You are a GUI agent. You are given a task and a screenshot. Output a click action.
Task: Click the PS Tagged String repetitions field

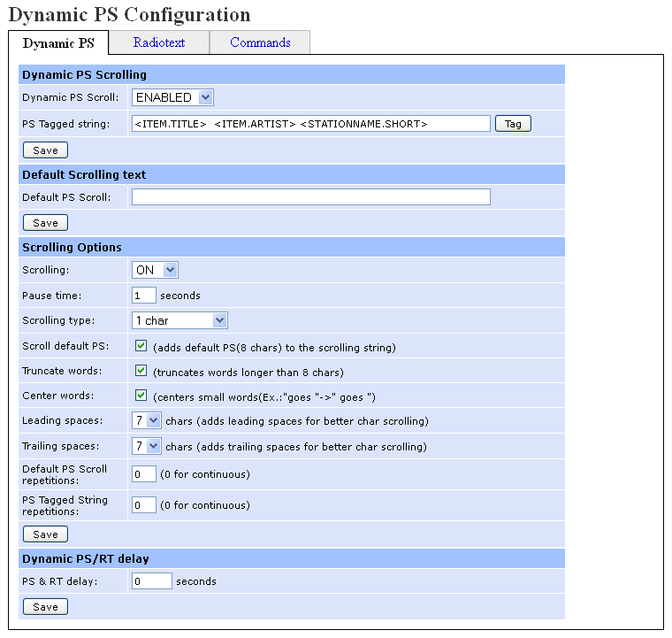tap(143, 505)
